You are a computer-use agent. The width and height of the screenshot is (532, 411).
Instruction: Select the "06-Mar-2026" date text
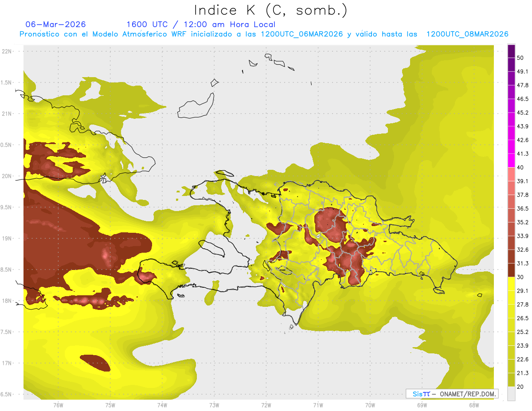point(56,24)
